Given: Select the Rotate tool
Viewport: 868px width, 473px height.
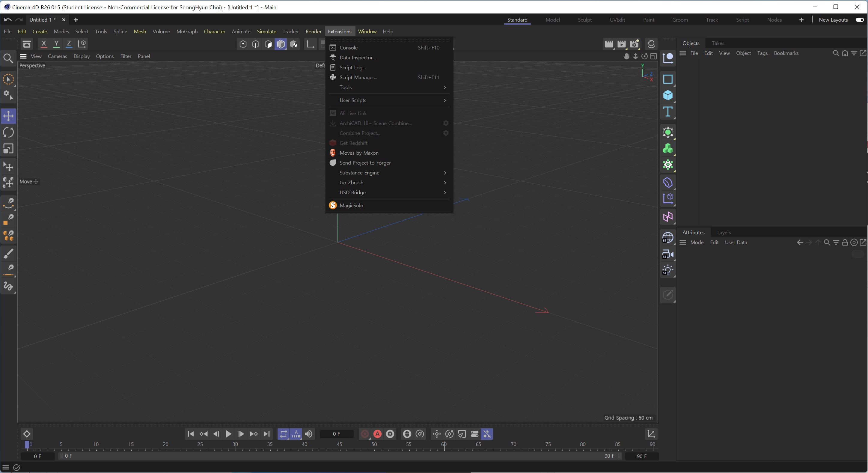Looking at the screenshot, I should tap(8, 132).
